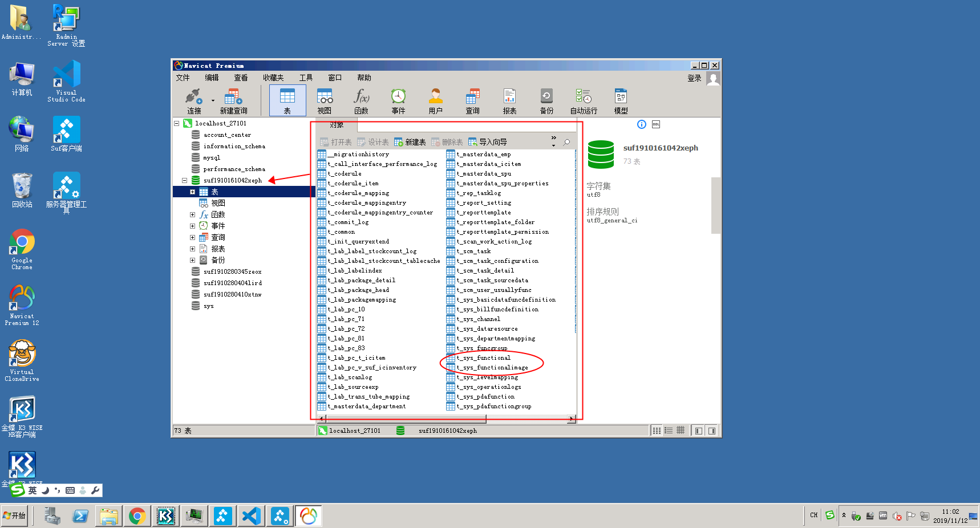Click the table list horizontal scrollbar thumb
The width and height of the screenshot is (980, 528).
(406, 419)
